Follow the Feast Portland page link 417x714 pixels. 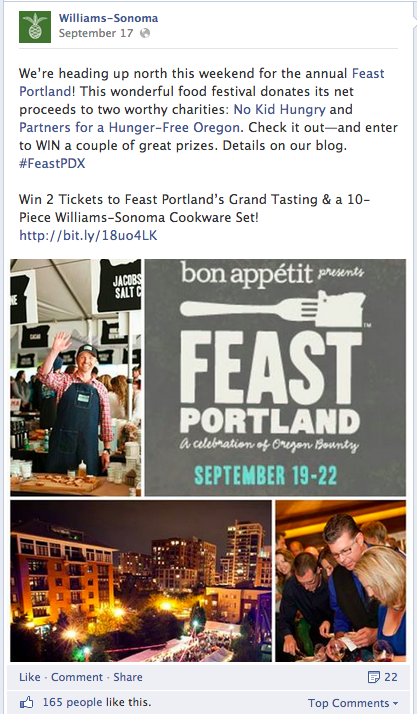(202, 82)
